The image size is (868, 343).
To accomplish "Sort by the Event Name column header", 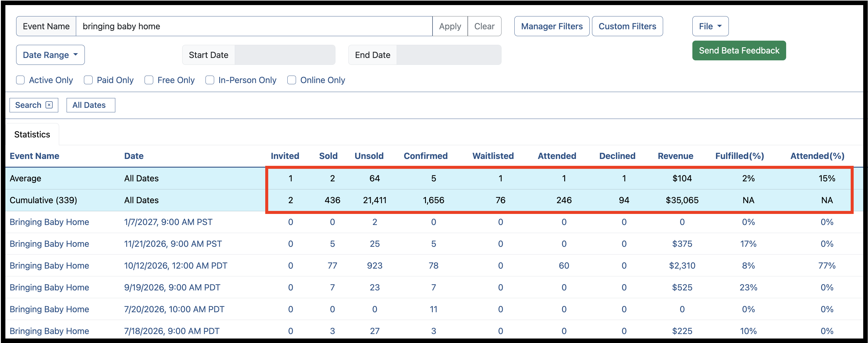I will point(34,156).
